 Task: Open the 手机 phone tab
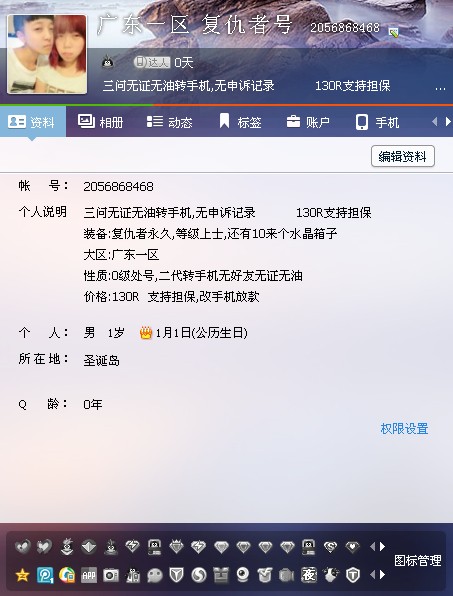click(x=377, y=122)
